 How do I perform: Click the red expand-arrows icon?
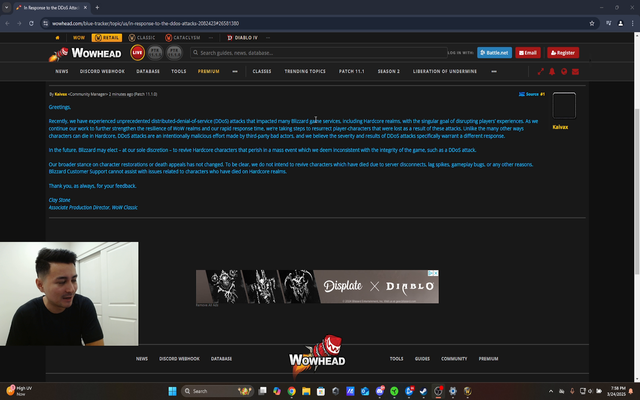coord(540,71)
